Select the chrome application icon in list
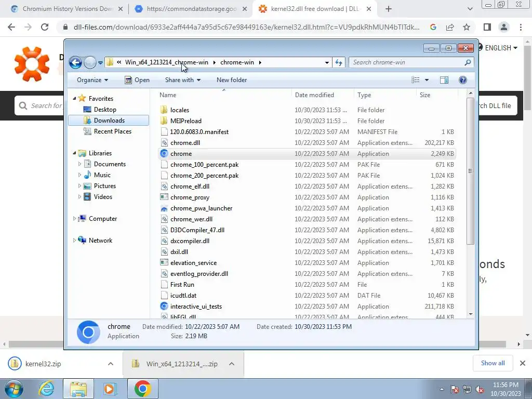532x399 pixels. tap(164, 154)
